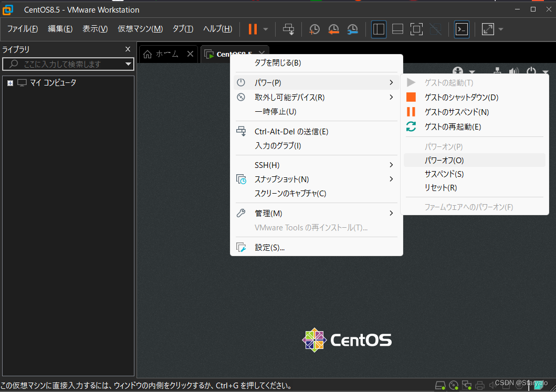This screenshot has height=392, width=556.
Task: Click the CentOS8.5 tab VM icon
Action: (x=209, y=54)
